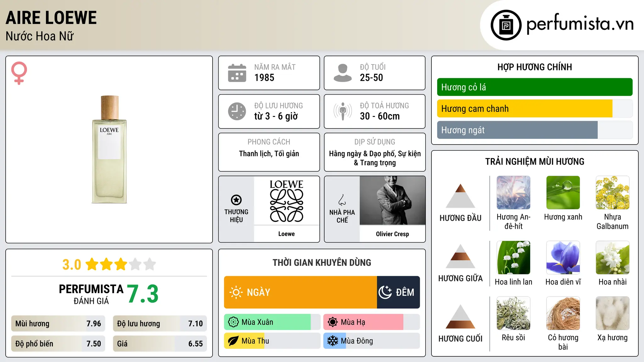The width and height of the screenshot is (644, 362).
Task: Select the Hương An-đê-hít note image
Action: pos(513,193)
